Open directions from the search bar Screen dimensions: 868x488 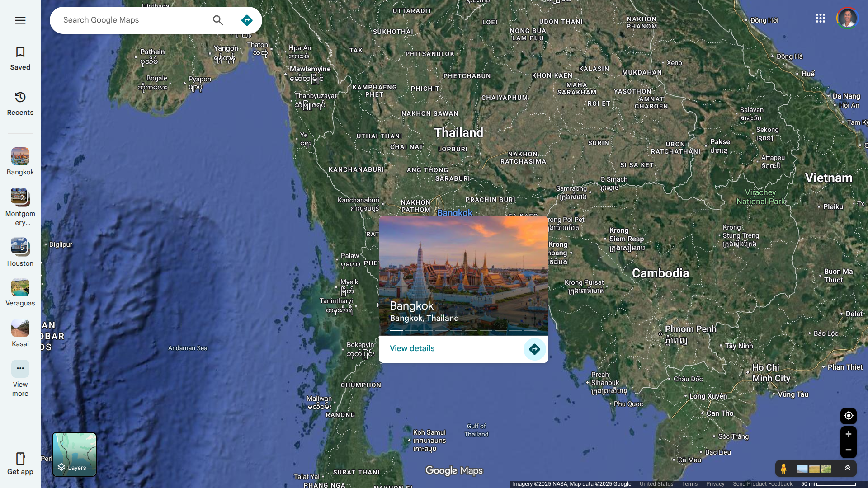[246, 20]
